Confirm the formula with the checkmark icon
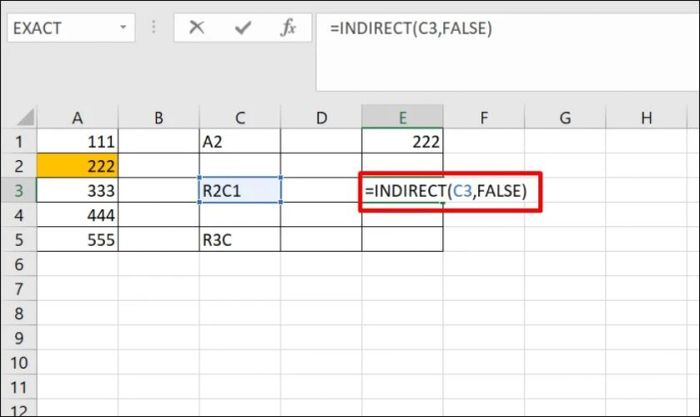 (243, 28)
